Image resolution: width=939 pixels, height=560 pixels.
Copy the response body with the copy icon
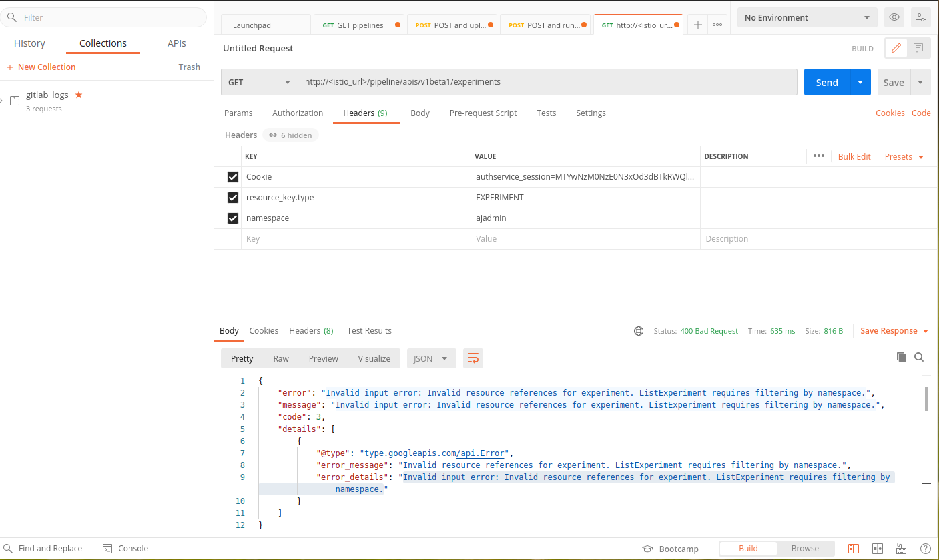(x=902, y=357)
